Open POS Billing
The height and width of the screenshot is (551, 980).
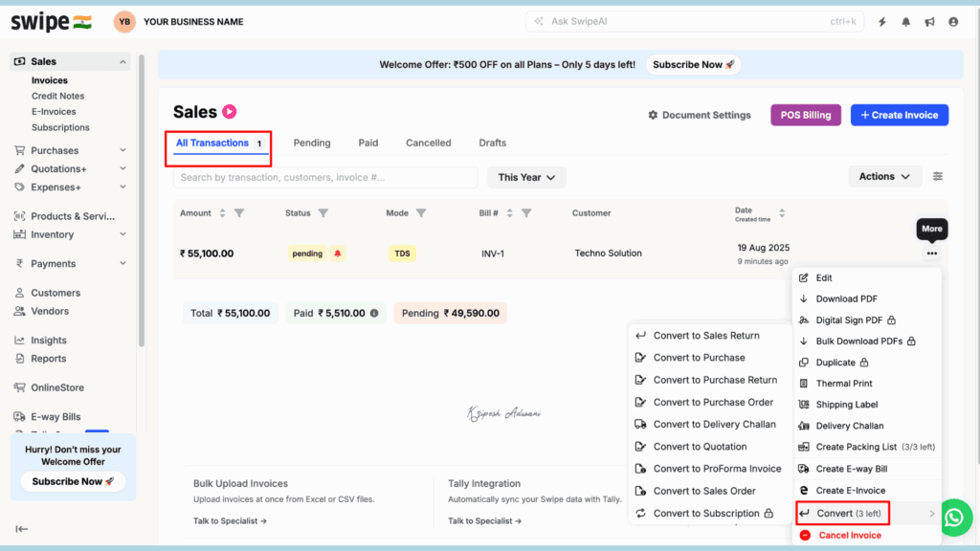[x=806, y=115]
